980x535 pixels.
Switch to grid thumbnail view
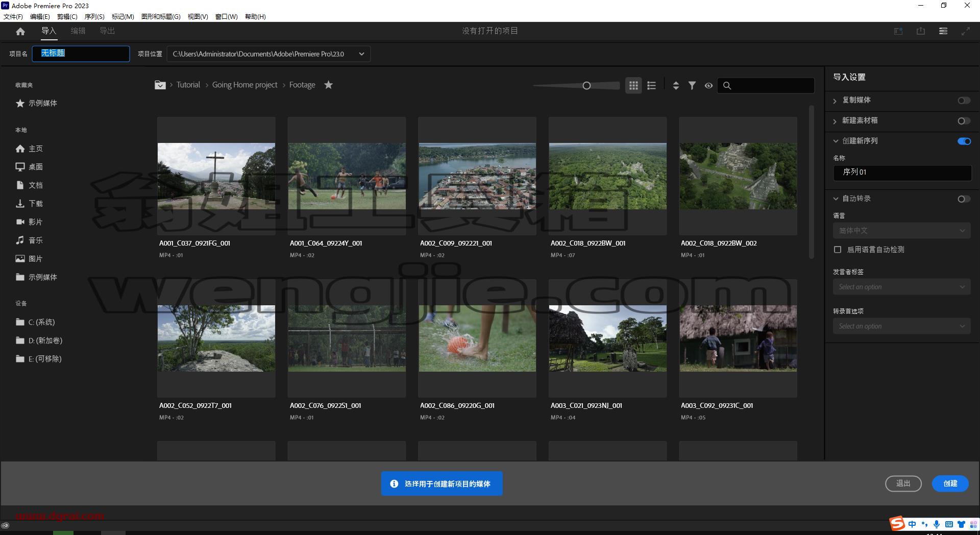coord(633,85)
